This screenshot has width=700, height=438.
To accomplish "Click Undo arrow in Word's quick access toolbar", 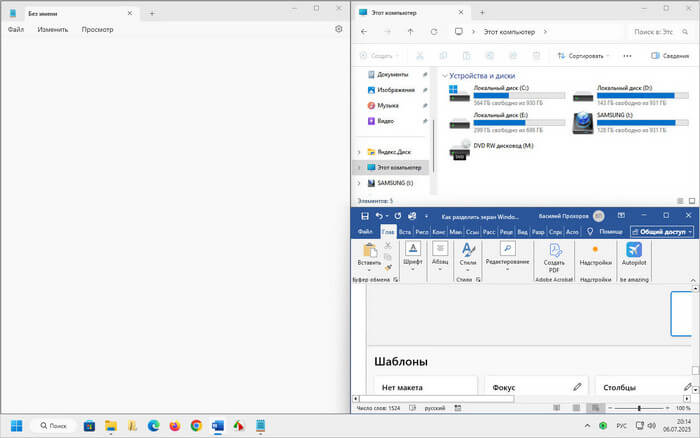I will pyautogui.click(x=380, y=216).
